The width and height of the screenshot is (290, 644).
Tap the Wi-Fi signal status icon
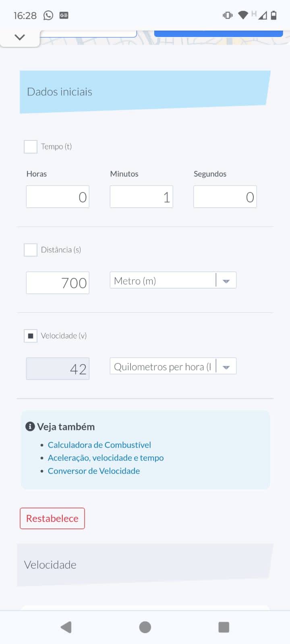(243, 15)
